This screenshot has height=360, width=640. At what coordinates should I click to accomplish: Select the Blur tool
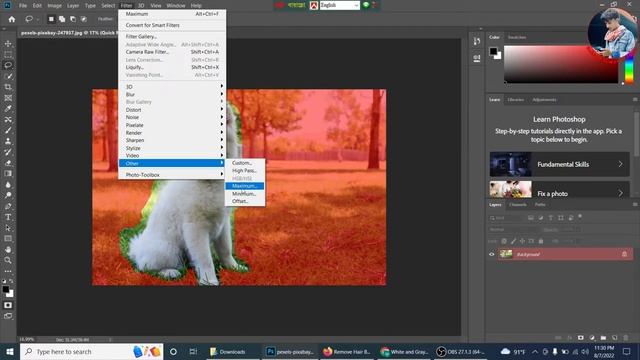click(8, 184)
